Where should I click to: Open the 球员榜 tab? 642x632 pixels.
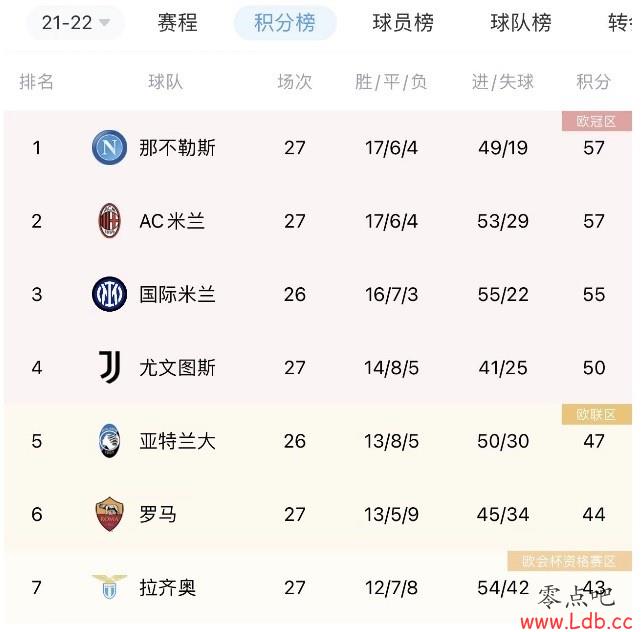[x=403, y=23]
